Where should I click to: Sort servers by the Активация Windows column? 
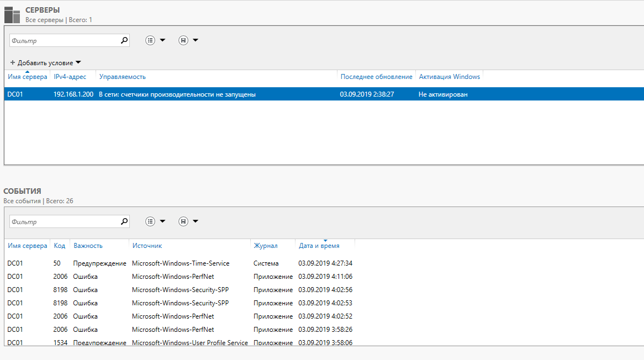click(449, 77)
